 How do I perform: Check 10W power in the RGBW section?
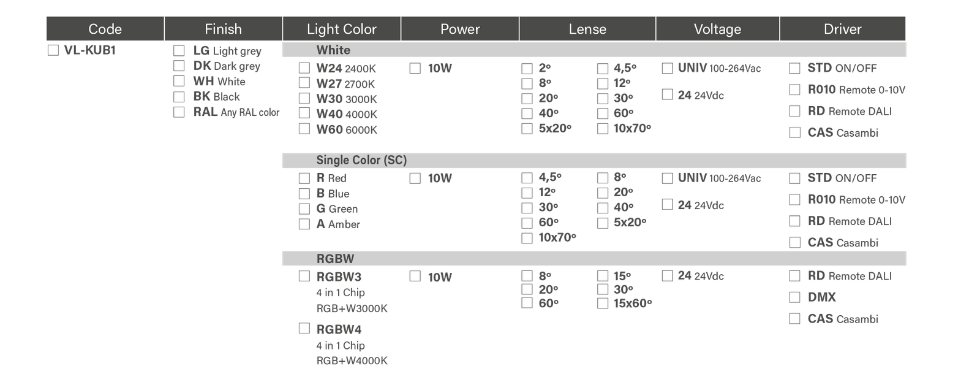(415, 277)
